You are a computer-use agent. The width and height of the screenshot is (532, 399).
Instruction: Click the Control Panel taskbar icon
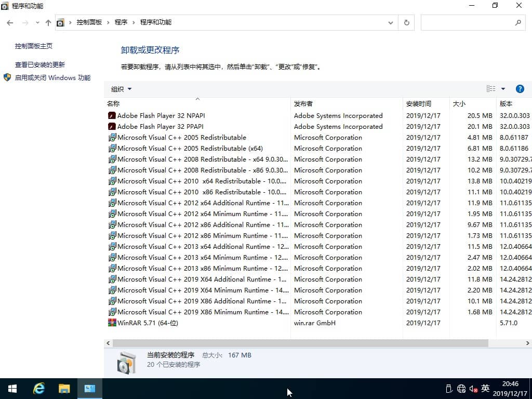[x=89, y=389]
